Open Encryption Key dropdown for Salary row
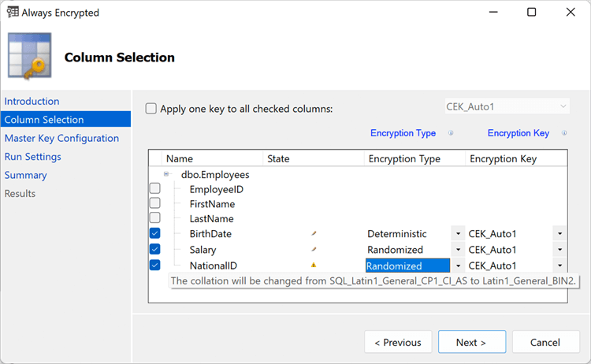The width and height of the screenshot is (591, 364). pos(559,250)
